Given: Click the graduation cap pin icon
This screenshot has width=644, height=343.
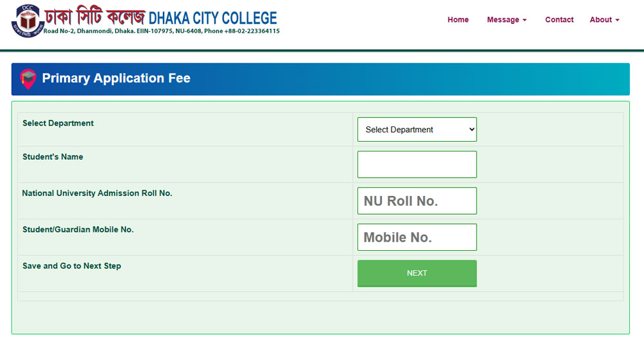Looking at the screenshot, I should (28, 79).
